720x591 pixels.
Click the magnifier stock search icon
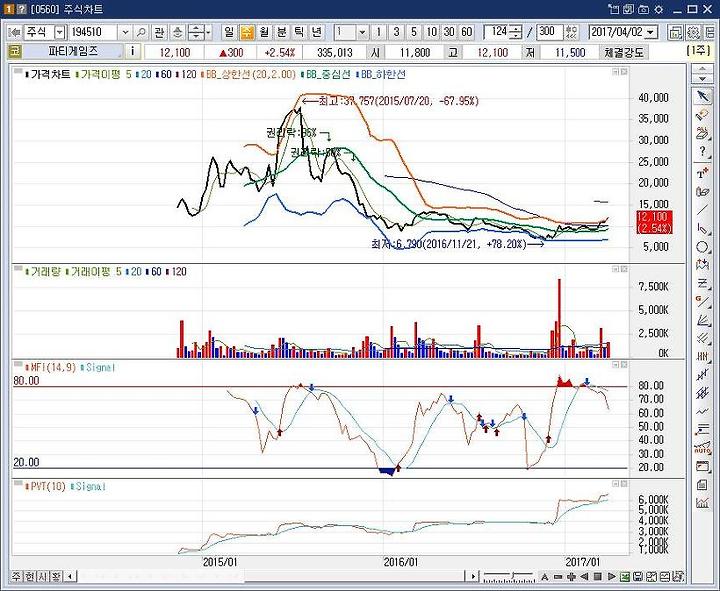141,32
